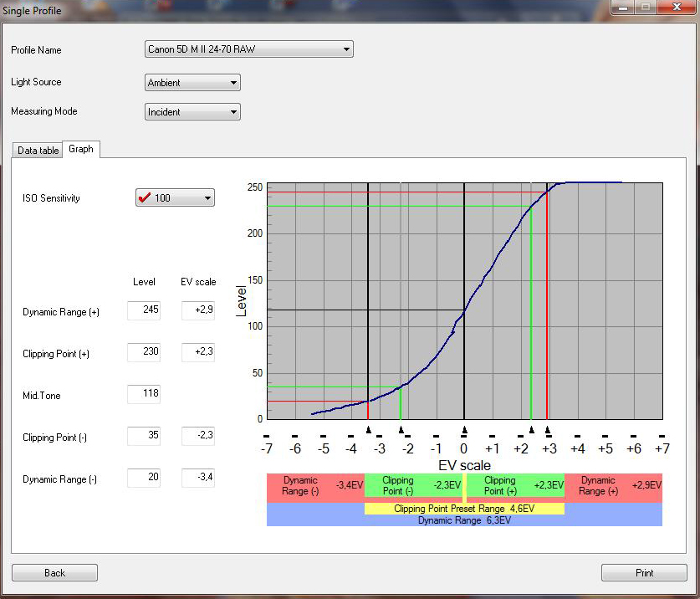Click the Dynamic Range (+) EV scale field

point(198,310)
